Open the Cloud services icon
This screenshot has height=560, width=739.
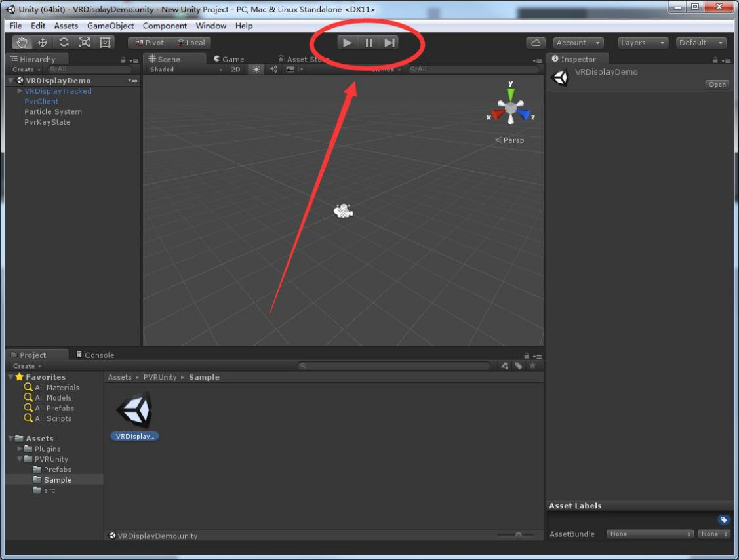pos(536,43)
